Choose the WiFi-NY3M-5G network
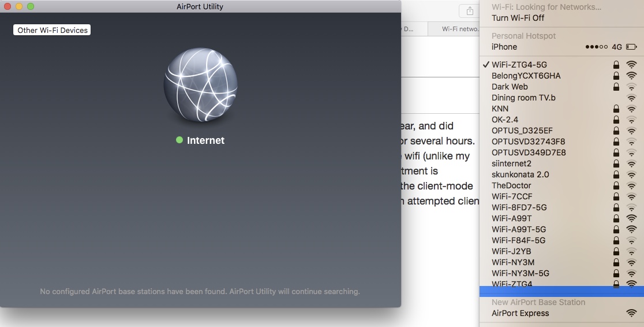The image size is (644, 327). pos(562,273)
